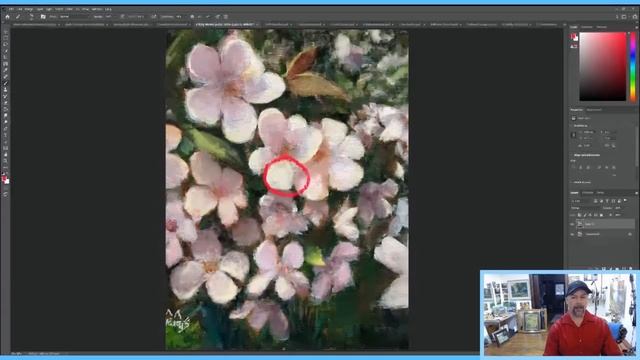The image size is (640, 360).
Task: Toggle link width and height
Action: point(573,135)
